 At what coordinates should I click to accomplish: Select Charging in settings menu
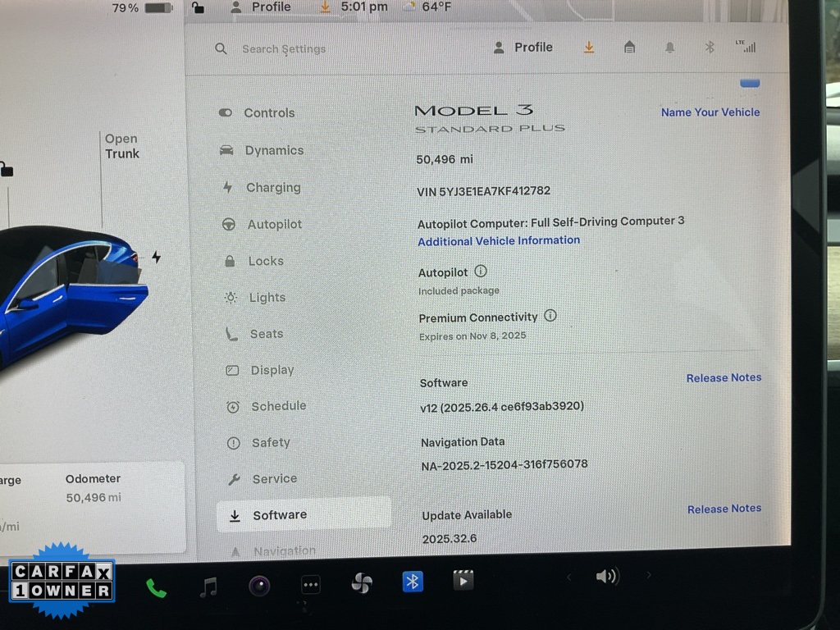[273, 188]
